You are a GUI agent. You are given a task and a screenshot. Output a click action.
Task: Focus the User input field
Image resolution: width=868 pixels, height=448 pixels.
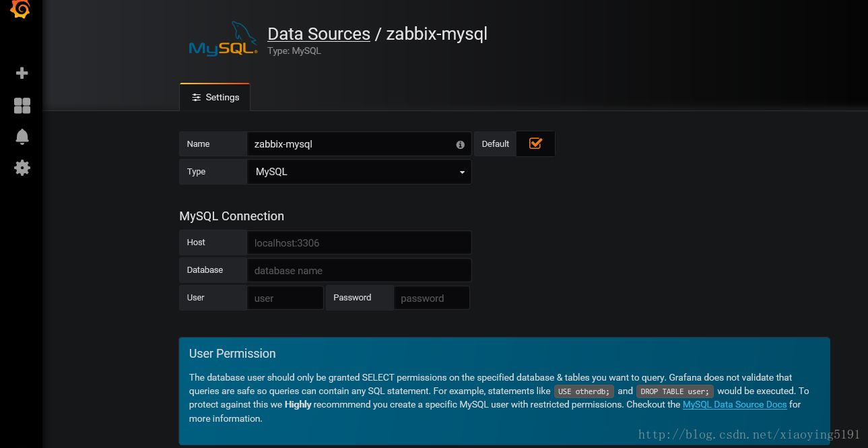(286, 298)
